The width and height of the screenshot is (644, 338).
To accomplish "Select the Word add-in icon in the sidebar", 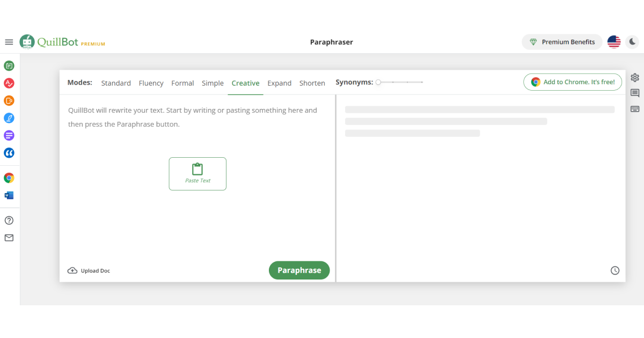I will pos(9,195).
